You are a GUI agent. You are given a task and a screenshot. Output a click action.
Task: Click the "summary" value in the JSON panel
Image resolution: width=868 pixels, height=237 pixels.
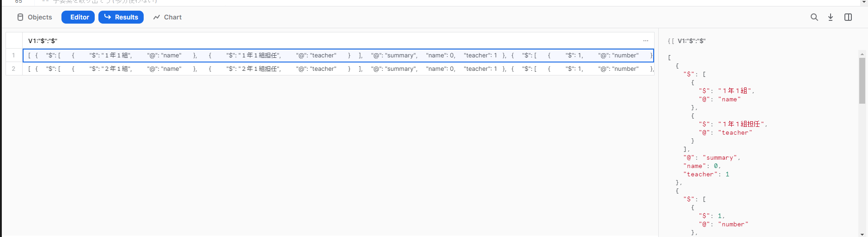click(720, 158)
